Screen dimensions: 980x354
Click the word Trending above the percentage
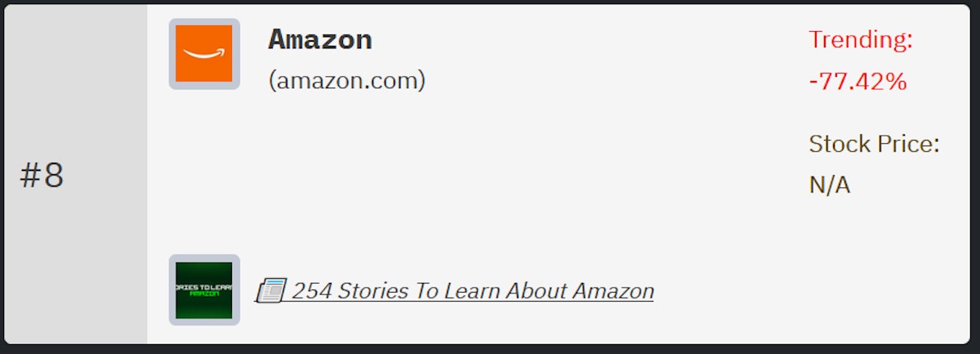pos(859,39)
